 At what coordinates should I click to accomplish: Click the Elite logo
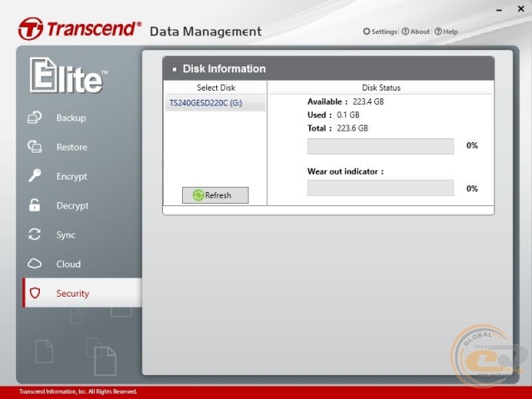tap(69, 76)
